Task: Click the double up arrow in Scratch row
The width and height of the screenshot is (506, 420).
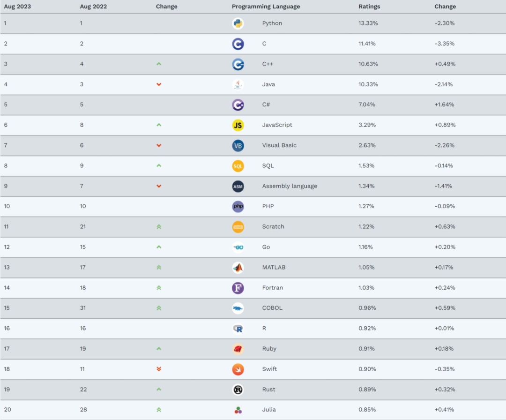Action: tap(159, 226)
